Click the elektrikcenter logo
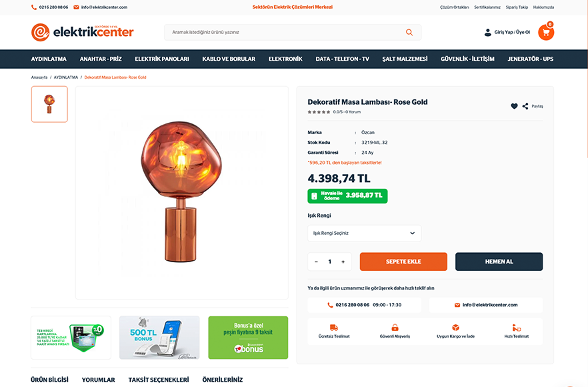The height and width of the screenshot is (387, 588). (x=82, y=32)
